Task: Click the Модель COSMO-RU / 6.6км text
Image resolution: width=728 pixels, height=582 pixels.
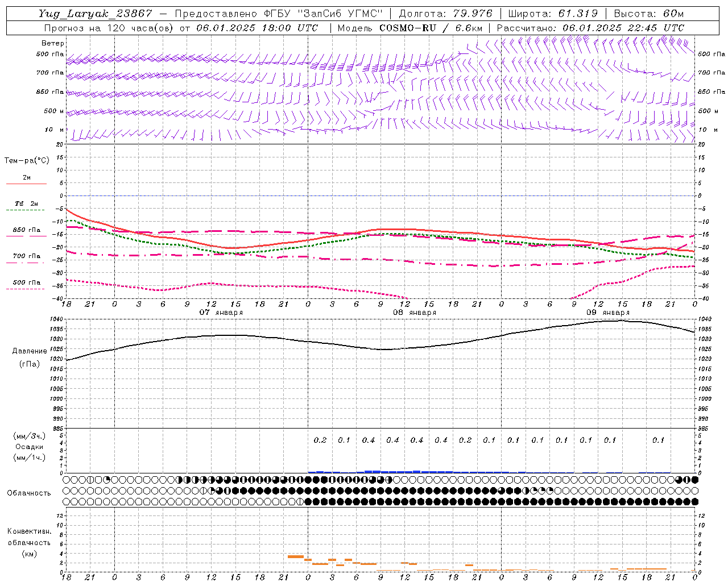Action: (410, 28)
